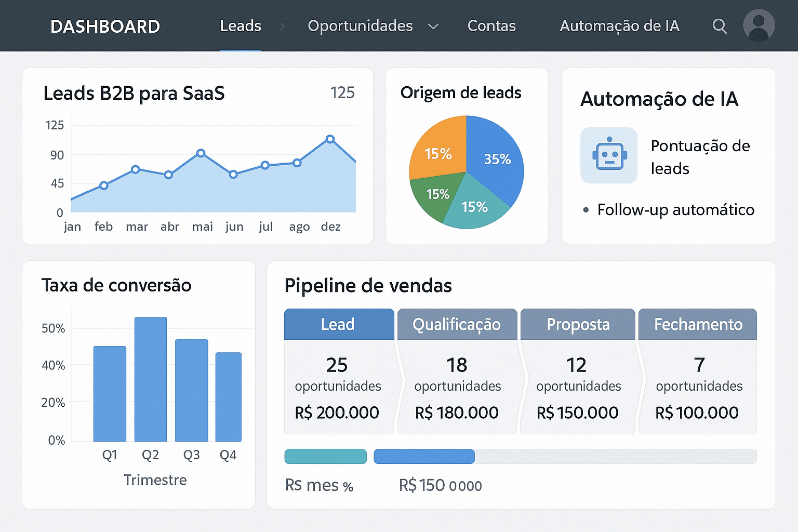Image resolution: width=798 pixels, height=532 pixels.
Task: Click the Proposta stage header button
Action: (577, 324)
